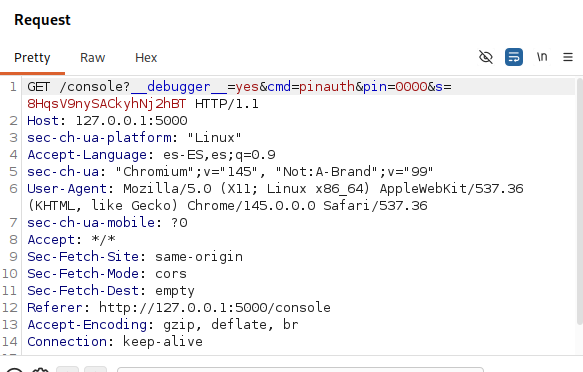Place cursor on Host header value 127.0.0.1:5000
The height and width of the screenshot is (372, 583).
[x=132, y=121]
